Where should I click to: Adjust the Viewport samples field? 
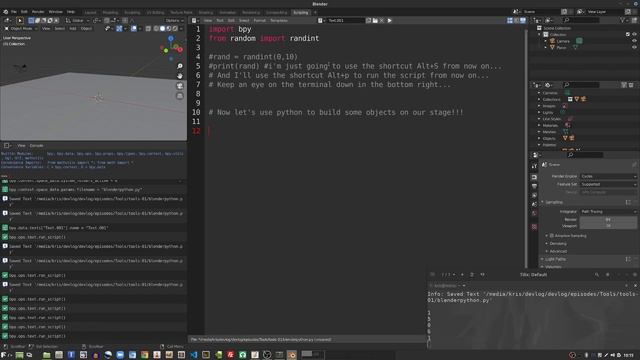(608, 226)
